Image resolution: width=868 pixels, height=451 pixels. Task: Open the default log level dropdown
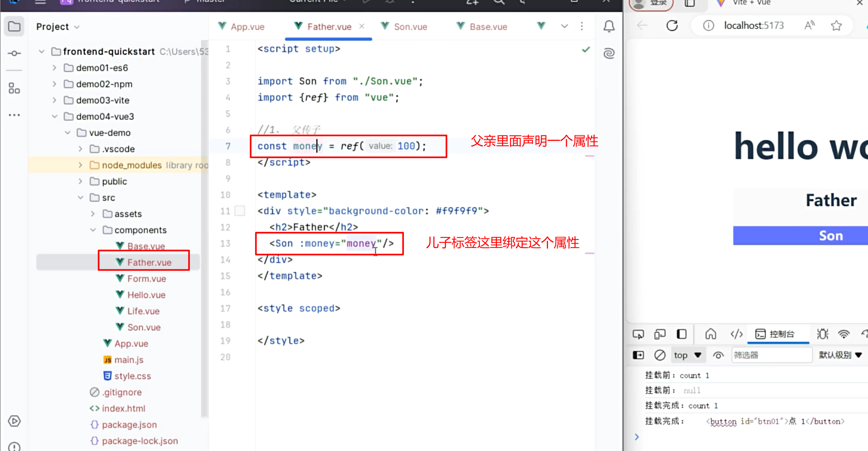coord(840,355)
